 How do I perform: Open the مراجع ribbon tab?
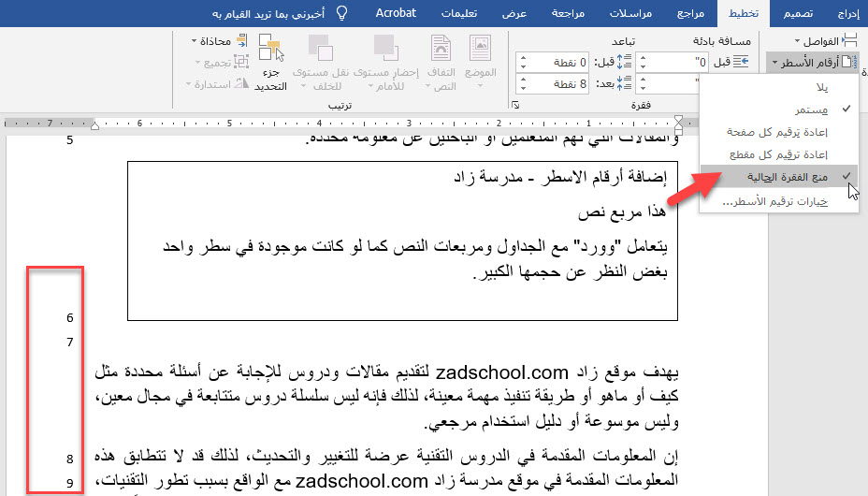click(690, 13)
